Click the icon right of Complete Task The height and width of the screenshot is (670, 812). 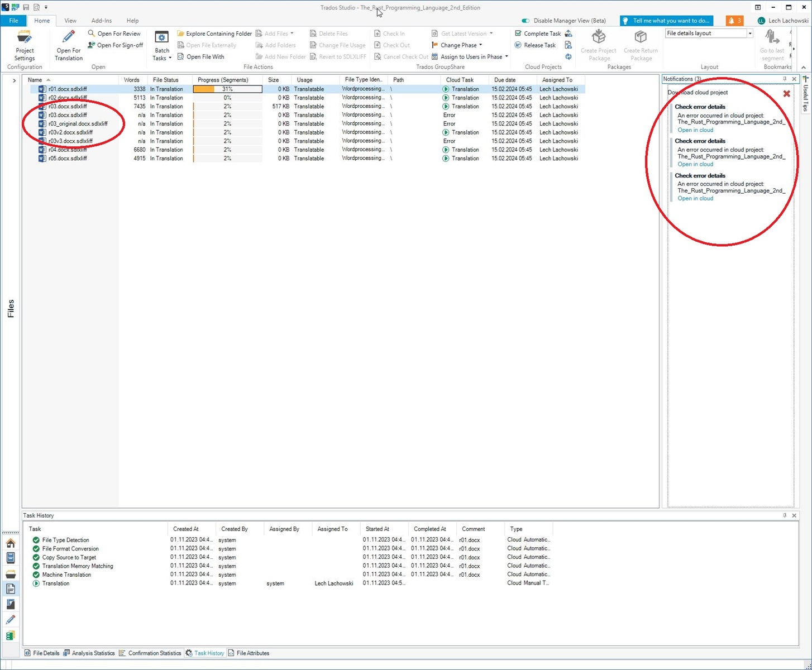coord(569,33)
